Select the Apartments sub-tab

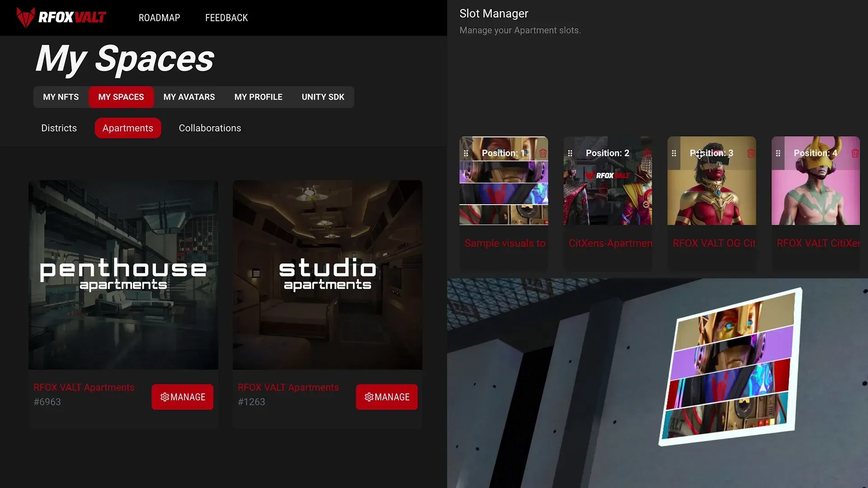tap(128, 128)
